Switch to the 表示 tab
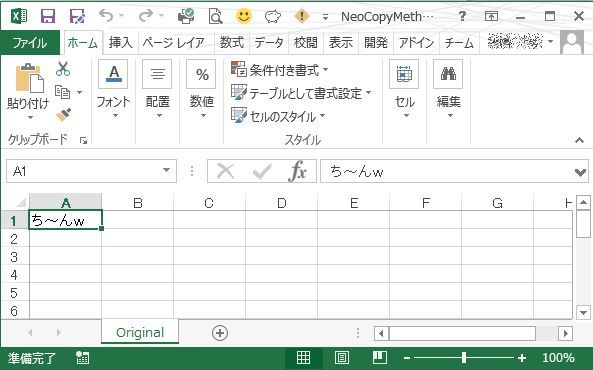The width and height of the screenshot is (593, 370). tap(340, 42)
